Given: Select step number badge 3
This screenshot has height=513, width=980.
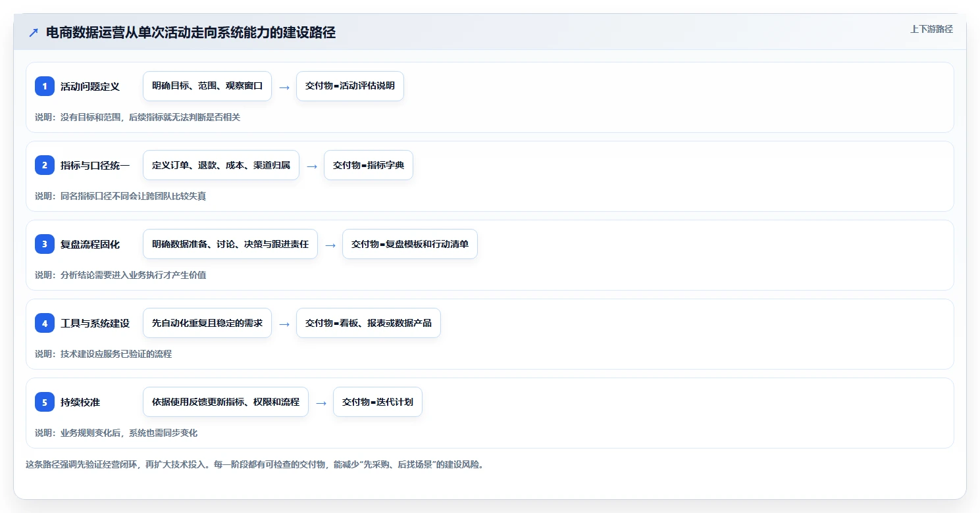Looking at the screenshot, I should click(45, 244).
